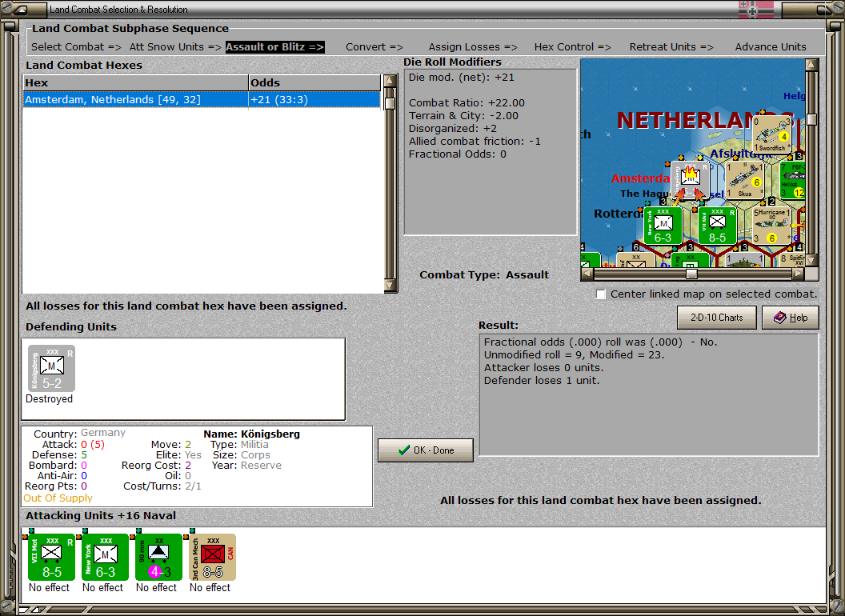The width and height of the screenshot is (845, 616).
Task: Click the Hurricane air unit on the map
Action: 771,226
